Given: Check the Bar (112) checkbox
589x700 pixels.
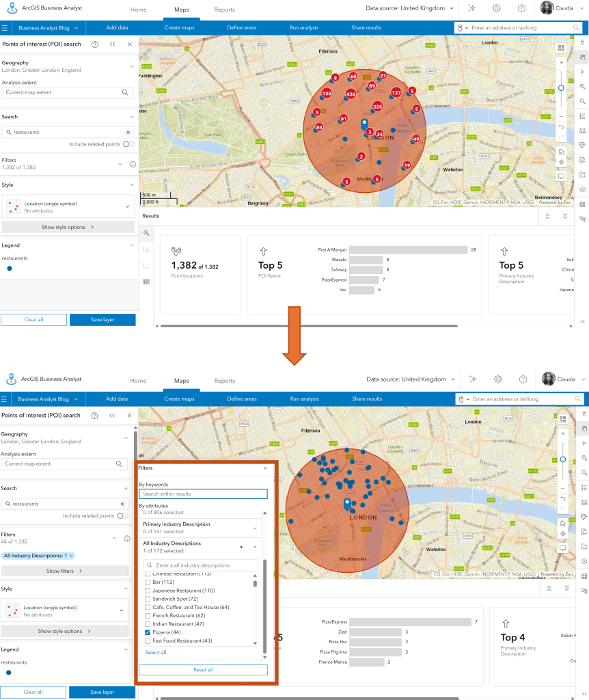Looking at the screenshot, I should pos(148,582).
